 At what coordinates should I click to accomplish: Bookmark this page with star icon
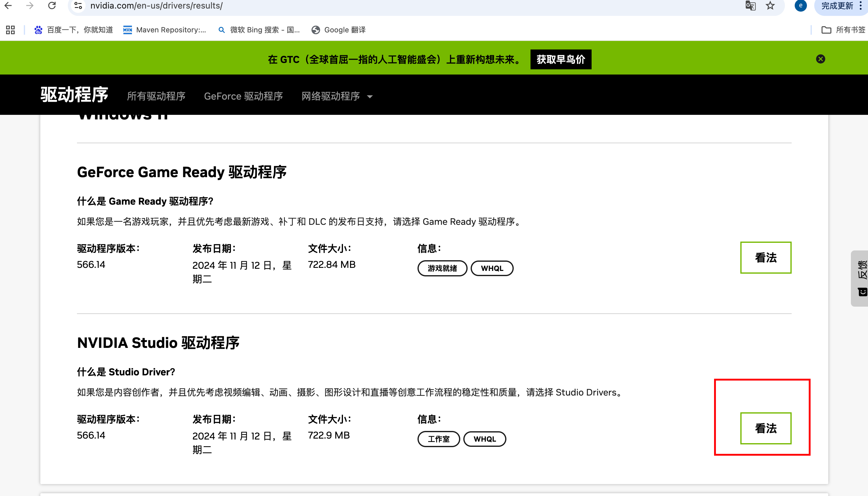click(770, 5)
